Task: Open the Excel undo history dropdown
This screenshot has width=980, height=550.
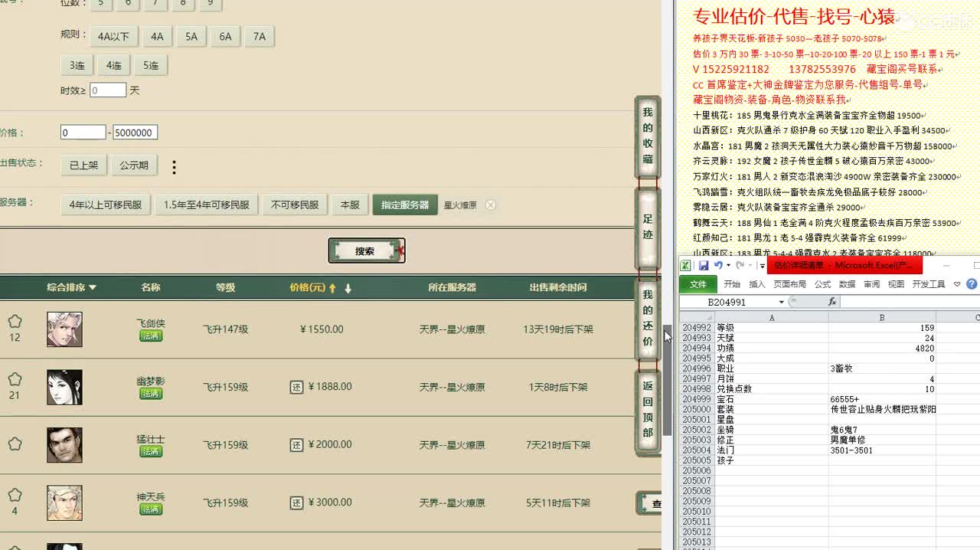Action: pyautogui.click(x=727, y=265)
